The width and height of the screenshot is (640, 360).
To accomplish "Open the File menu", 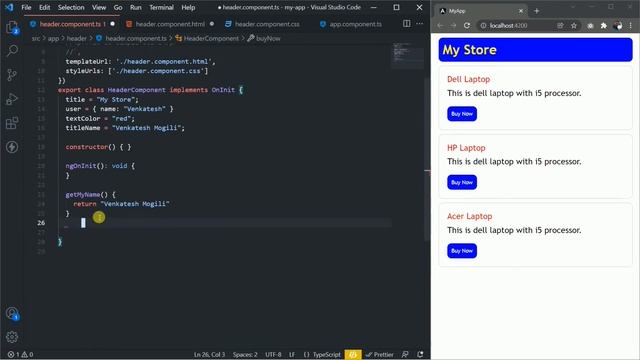I will [x=26, y=7].
